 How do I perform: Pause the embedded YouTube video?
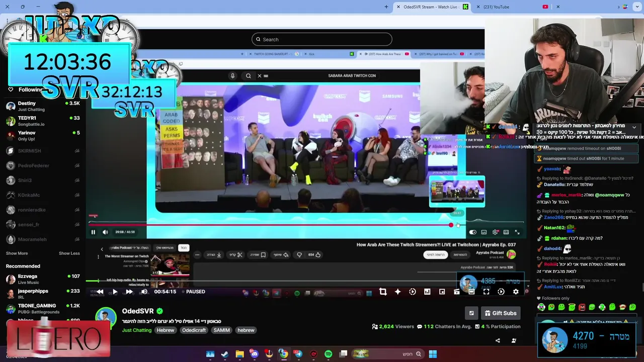pos(93,232)
